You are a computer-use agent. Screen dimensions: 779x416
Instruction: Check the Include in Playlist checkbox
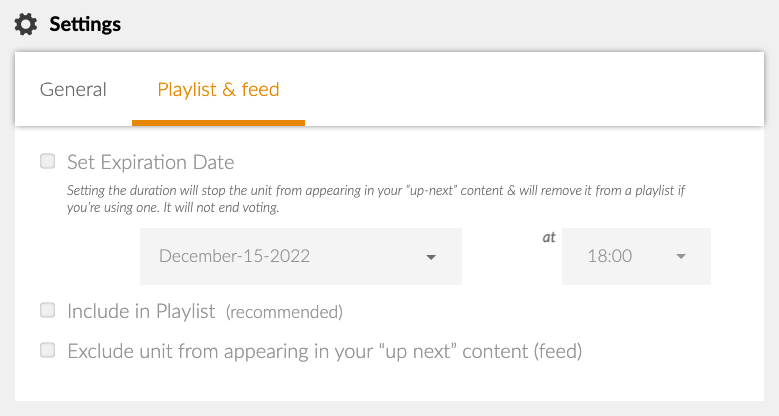coord(48,310)
